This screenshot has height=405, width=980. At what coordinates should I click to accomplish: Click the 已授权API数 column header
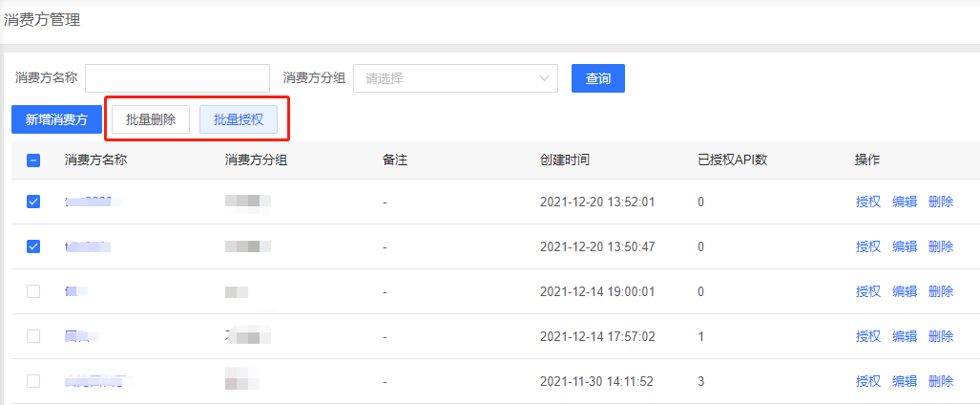(x=733, y=160)
